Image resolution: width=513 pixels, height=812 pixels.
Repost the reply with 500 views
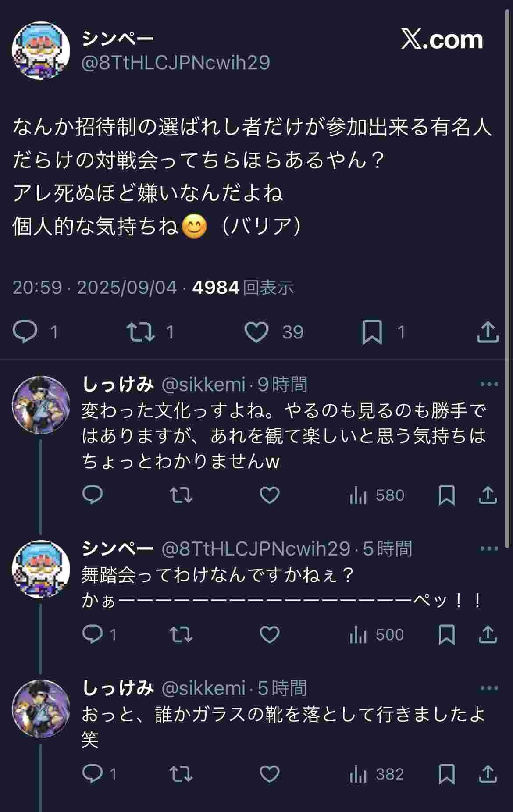tap(181, 635)
